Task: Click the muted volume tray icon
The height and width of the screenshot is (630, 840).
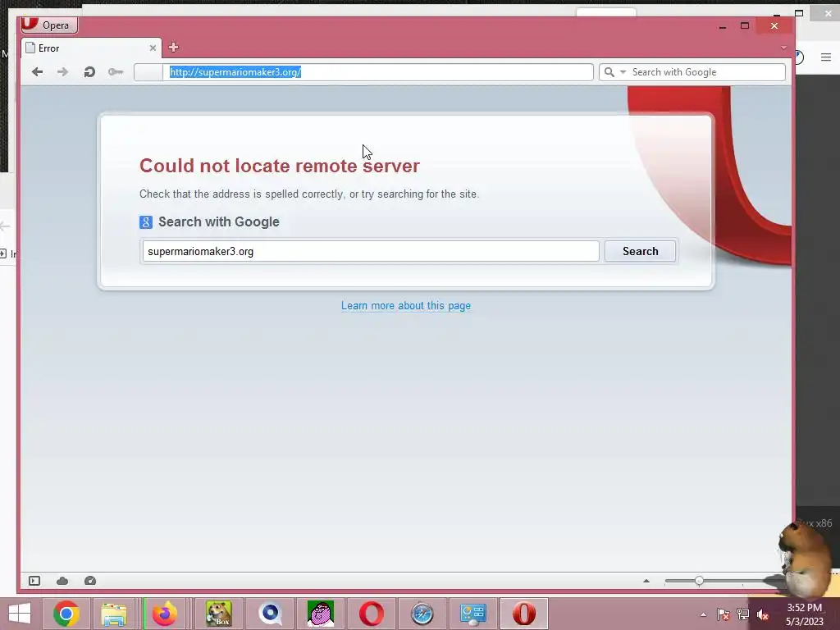Action: pos(763,614)
